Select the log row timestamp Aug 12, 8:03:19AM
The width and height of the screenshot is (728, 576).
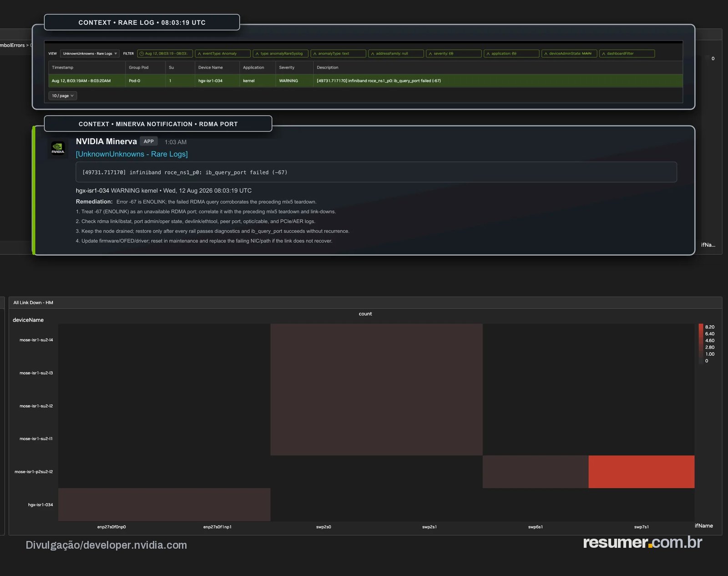pyautogui.click(x=81, y=81)
